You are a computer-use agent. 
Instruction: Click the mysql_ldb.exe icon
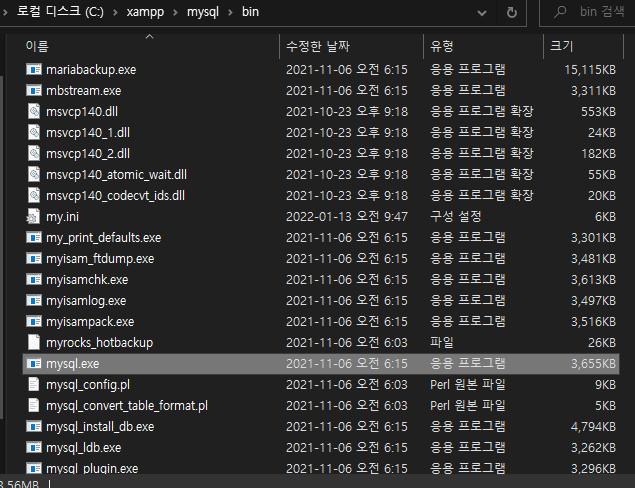(x=34, y=448)
